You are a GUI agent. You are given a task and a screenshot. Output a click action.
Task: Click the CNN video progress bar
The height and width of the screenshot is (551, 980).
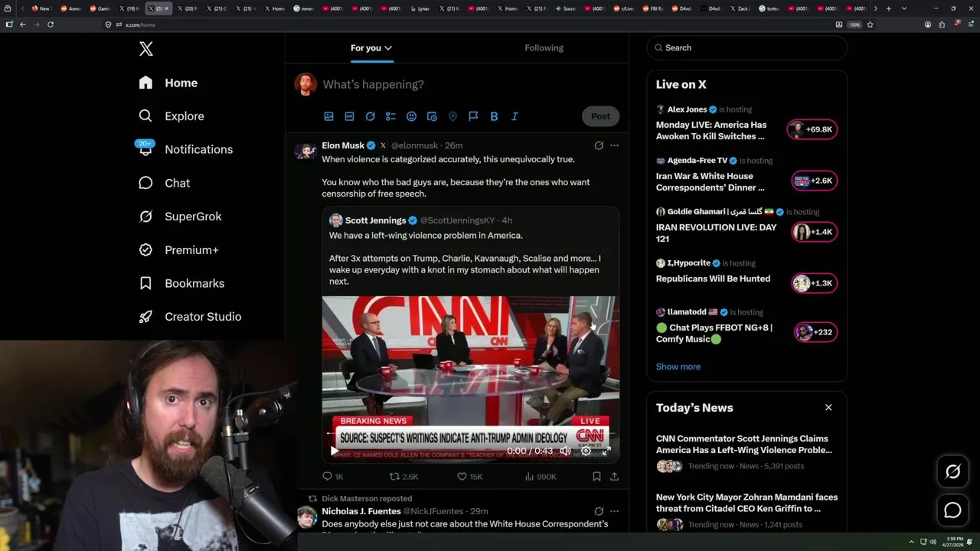(x=470, y=435)
